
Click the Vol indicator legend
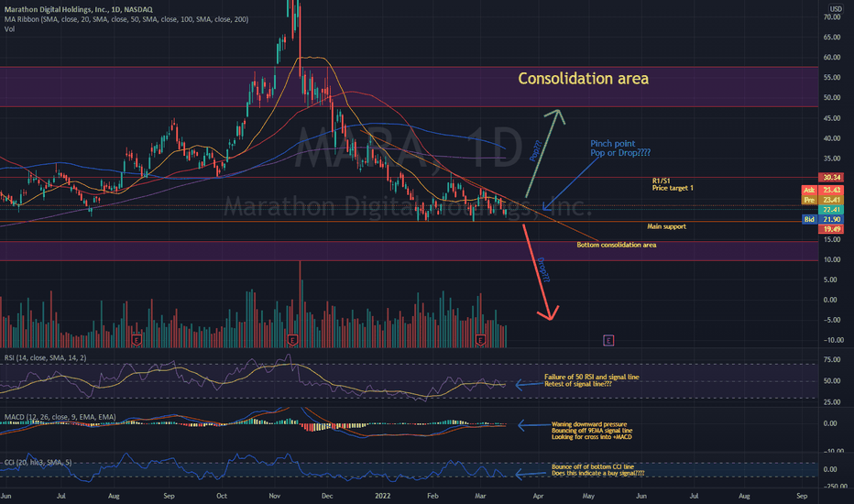point(9,29)
